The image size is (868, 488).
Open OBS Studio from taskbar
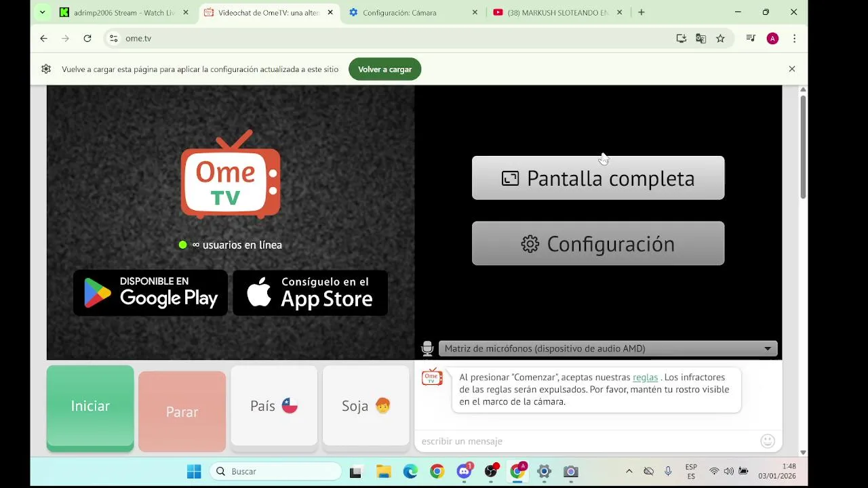coord(491,472)
